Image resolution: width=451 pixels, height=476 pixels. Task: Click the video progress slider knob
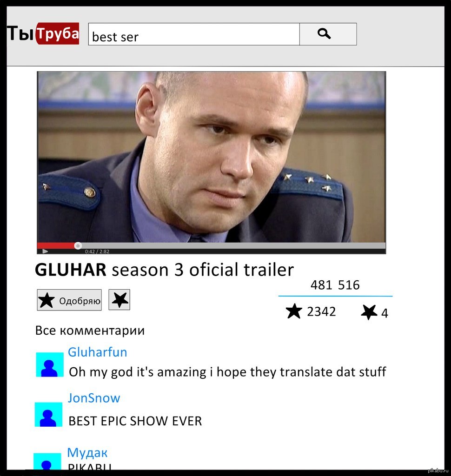pos(78,245)
